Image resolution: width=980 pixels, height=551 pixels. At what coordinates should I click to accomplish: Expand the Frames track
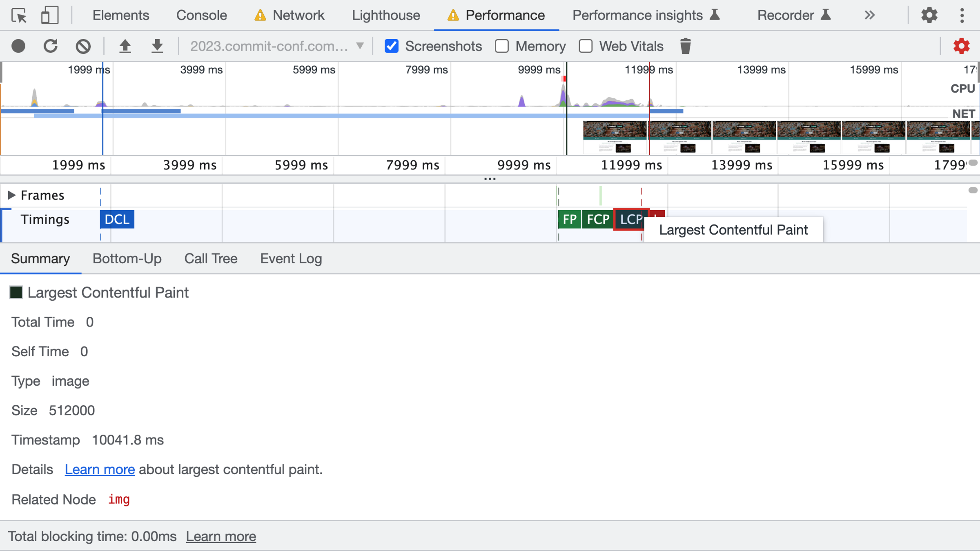click(11, 195)
